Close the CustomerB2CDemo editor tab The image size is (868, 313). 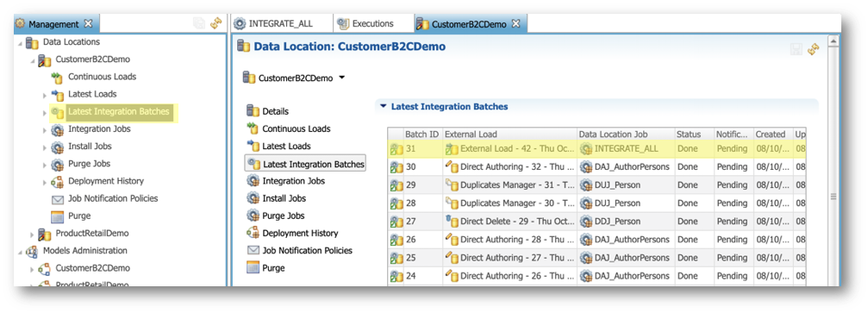[516, 24]
